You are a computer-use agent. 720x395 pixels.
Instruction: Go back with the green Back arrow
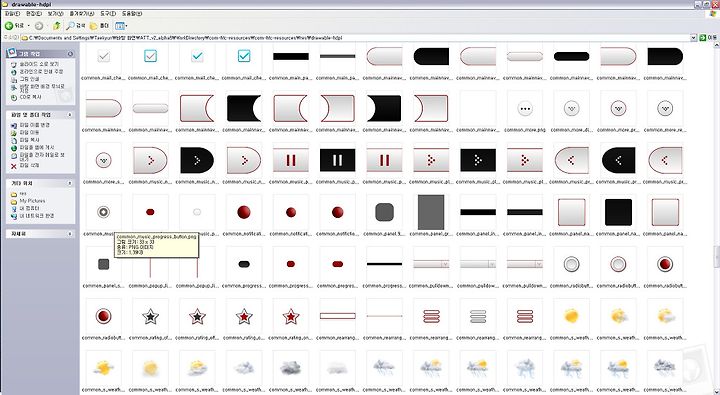click(x=14, y=26)
